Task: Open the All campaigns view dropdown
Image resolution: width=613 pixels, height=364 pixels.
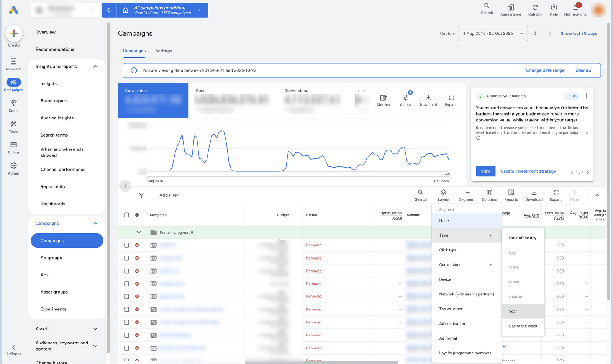Action: point(200,10)
